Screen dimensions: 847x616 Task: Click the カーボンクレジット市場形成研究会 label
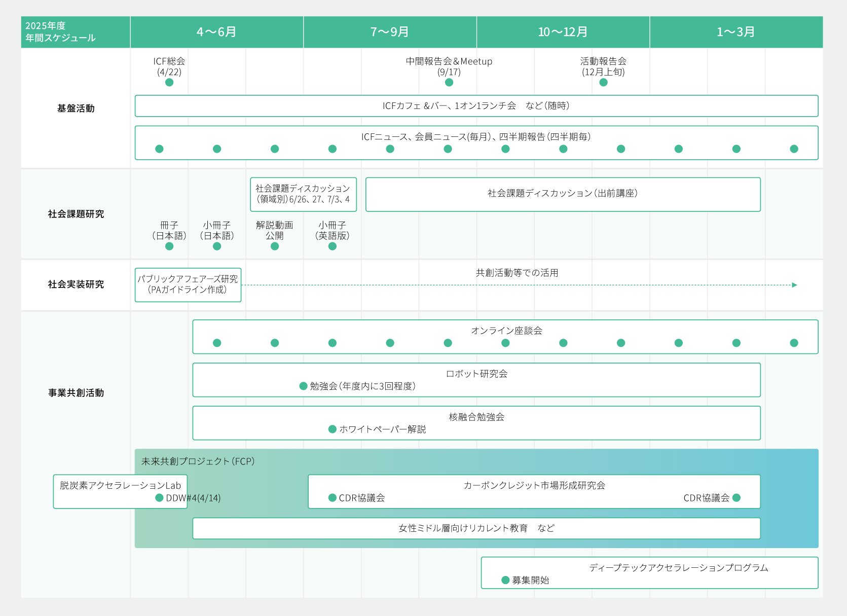coord(534,485)
